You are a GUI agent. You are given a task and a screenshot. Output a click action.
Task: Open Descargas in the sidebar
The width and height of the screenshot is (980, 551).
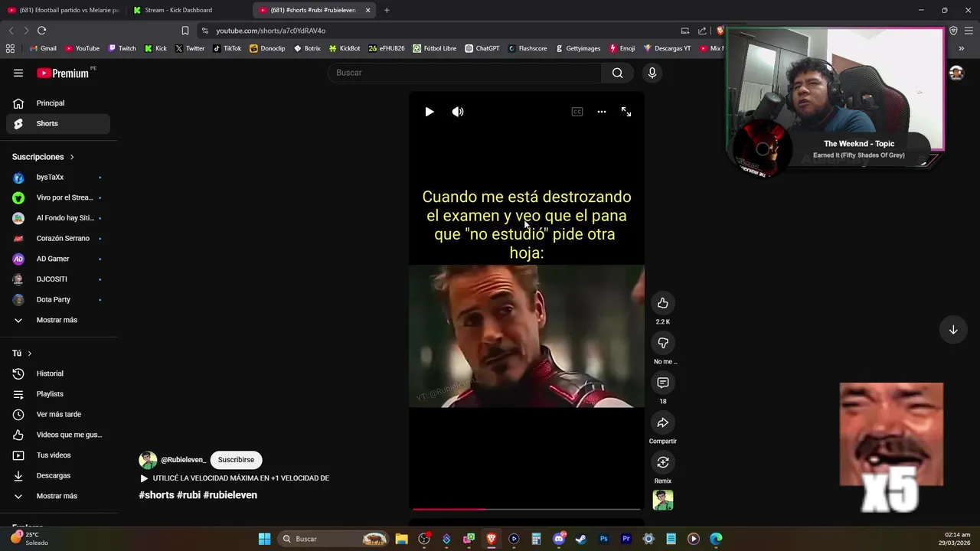pos(58,475)
